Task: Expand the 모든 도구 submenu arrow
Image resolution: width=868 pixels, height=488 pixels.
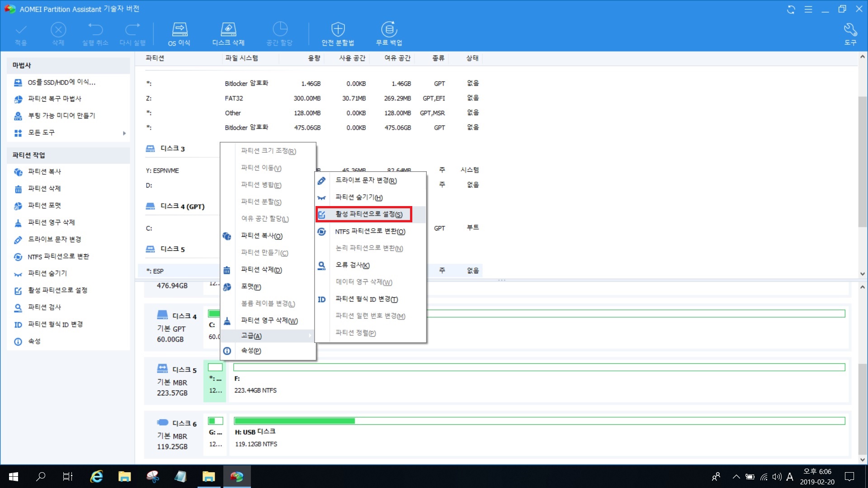Action: 124,133
